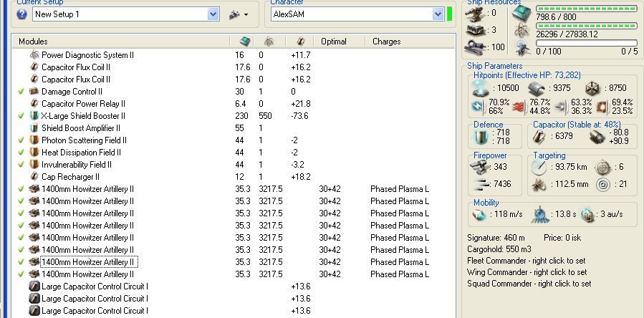The width and height of the screenshot is (644, 318).
Task: Click the calibration icon showing 100
Action: [x=476, y=48]
